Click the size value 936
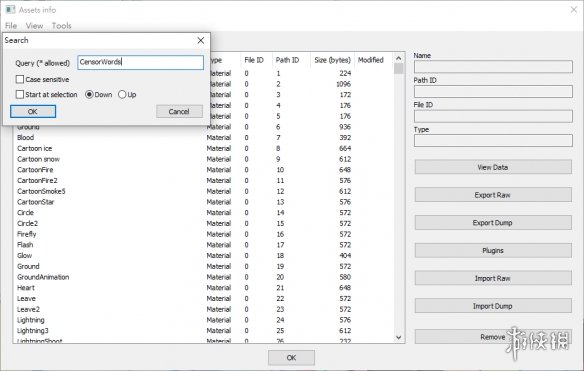The width and height of the screenshot is (584, 371). tap(345, 127)
